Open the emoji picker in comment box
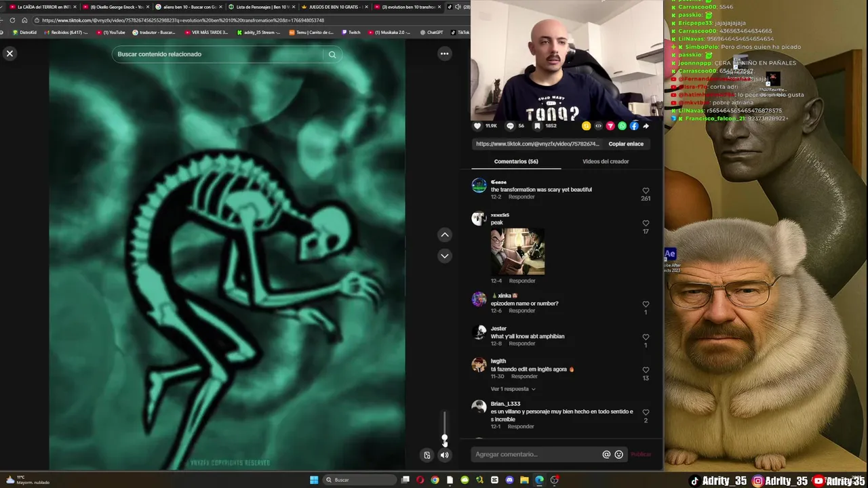The image size is (868, 488). tap(618, 455)
